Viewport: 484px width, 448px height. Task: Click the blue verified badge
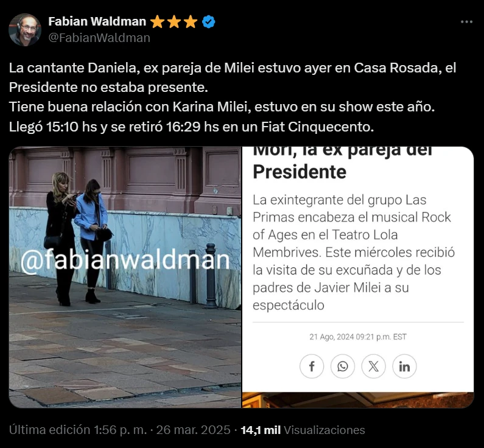tap(209, 22)
